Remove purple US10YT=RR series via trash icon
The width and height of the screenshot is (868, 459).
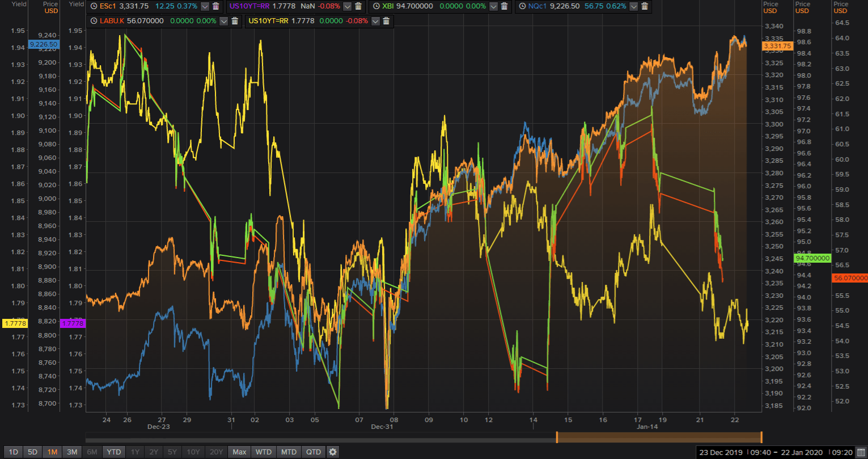coord(358,6)
